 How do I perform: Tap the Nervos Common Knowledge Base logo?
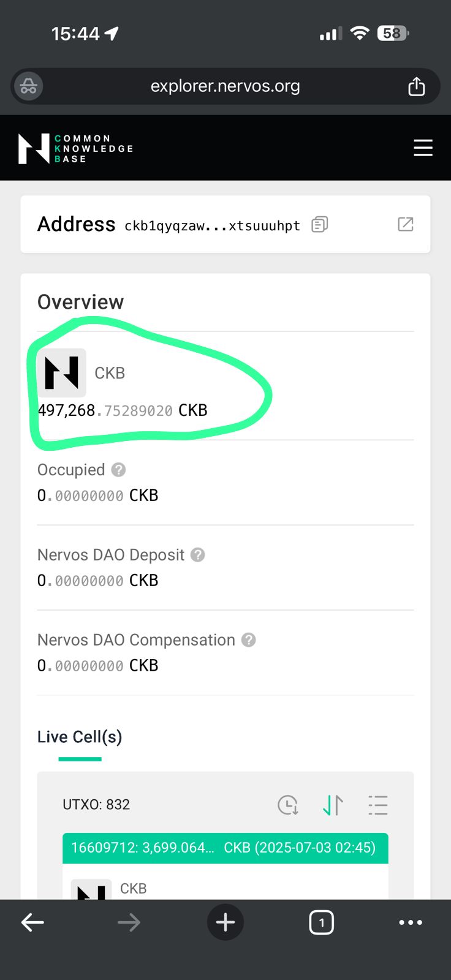click(75, 149)
